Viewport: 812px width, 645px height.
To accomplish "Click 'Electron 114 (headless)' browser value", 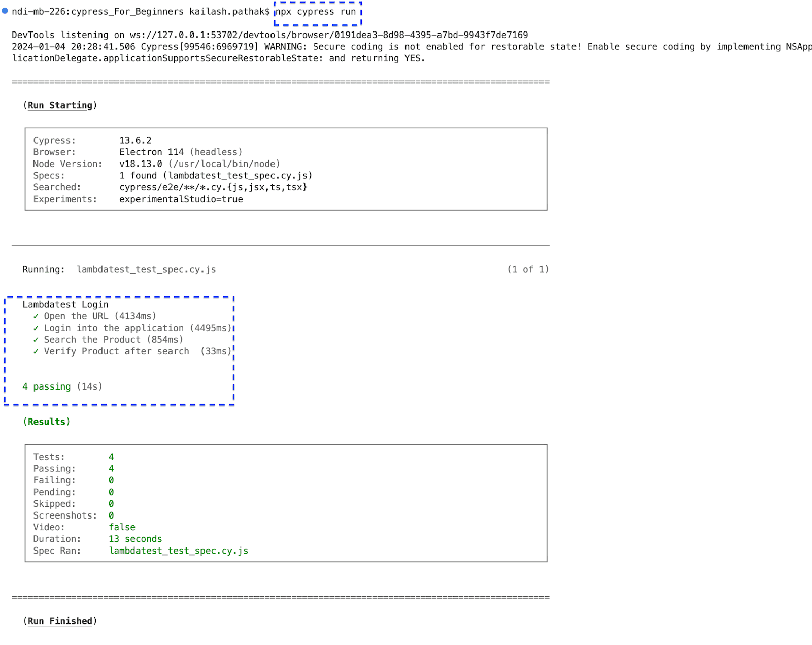I will 181,152.
